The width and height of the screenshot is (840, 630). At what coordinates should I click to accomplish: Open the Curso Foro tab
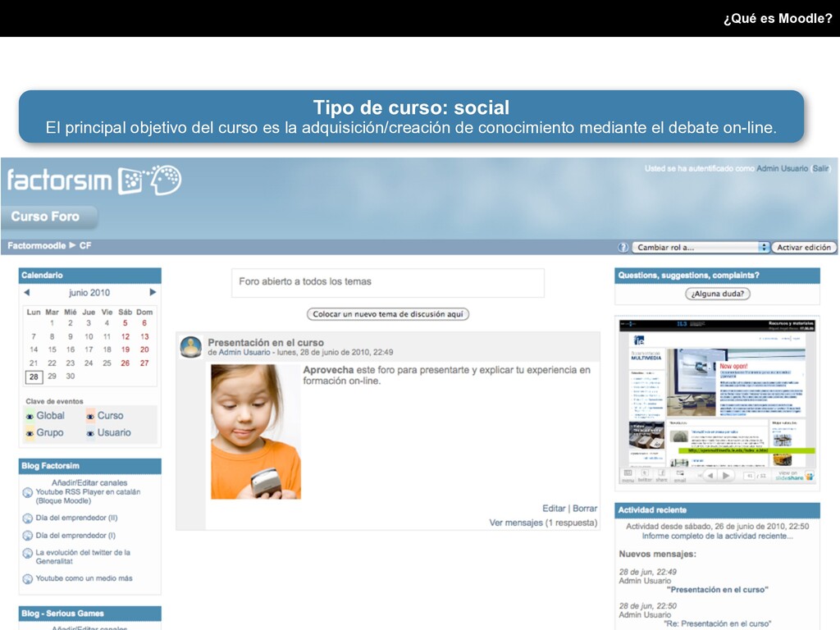coord(48,217)
